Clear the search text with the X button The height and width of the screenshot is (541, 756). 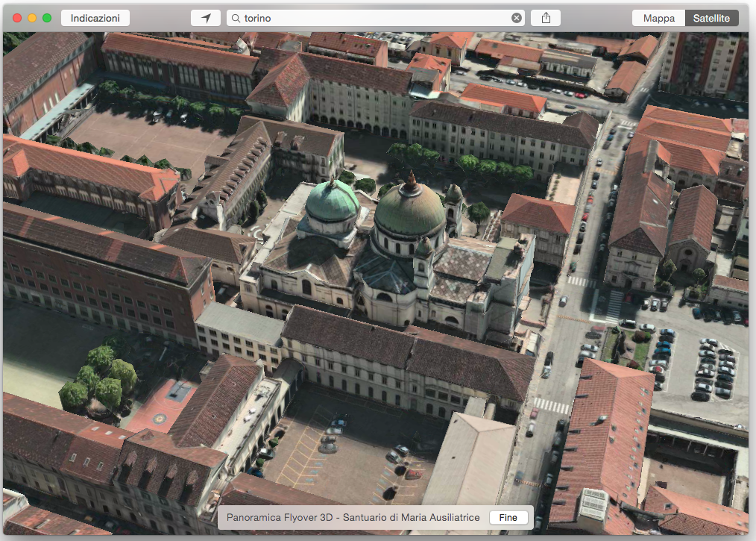click(x=517, y=18)
